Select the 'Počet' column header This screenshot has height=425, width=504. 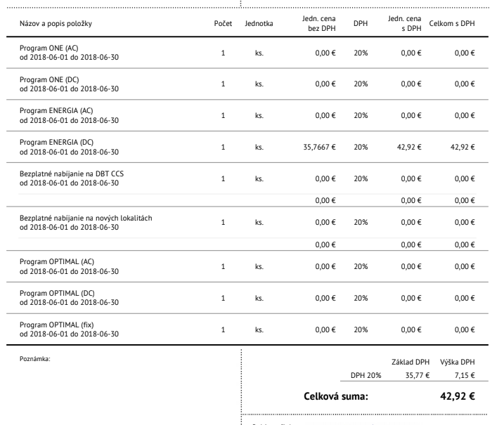tap(223, 23)
